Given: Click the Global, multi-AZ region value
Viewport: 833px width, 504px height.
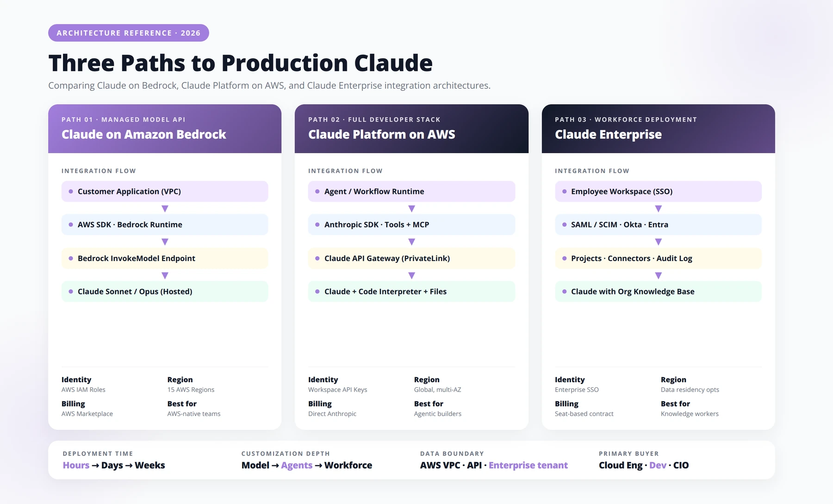Looking at the screenshot, I should pyautogui.click(x=437, y=390).
